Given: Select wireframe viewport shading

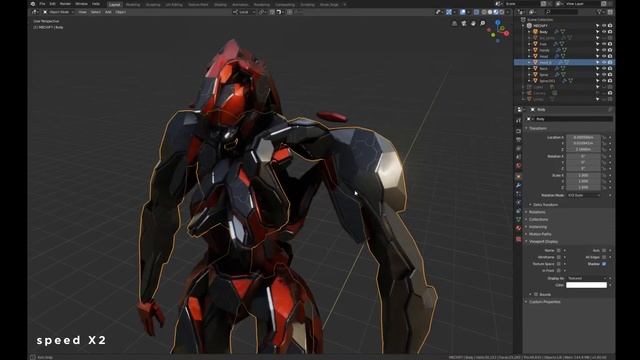Looking at the screenshot, I should tap(484, 12).
